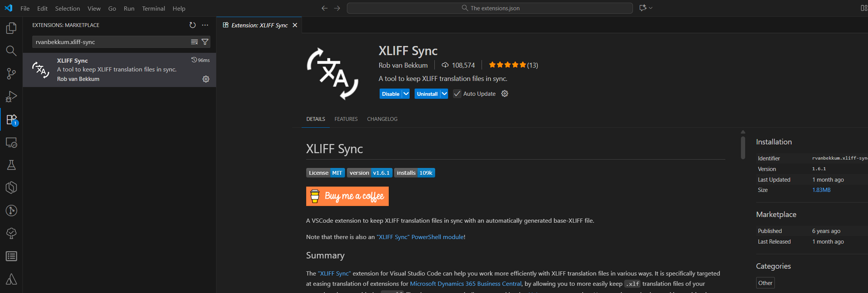The width and height of the screenshot is (868, 293).
Task: Open the Selection menu
Action: 67,8
